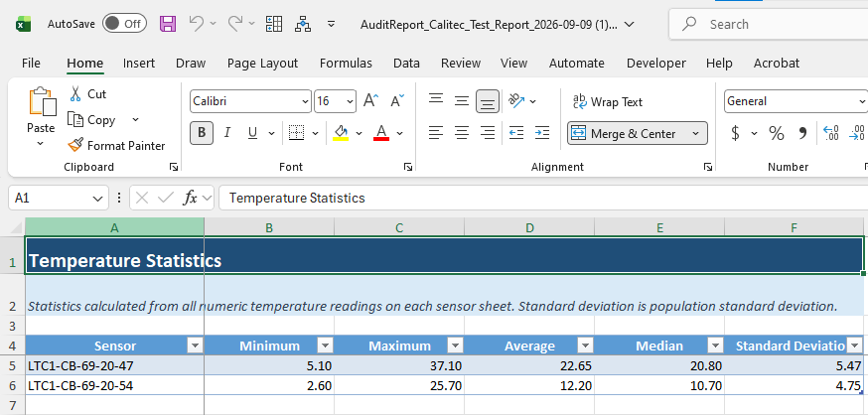Select the Format Painter brush
The image size is (868, 415).
pos(117,146)
